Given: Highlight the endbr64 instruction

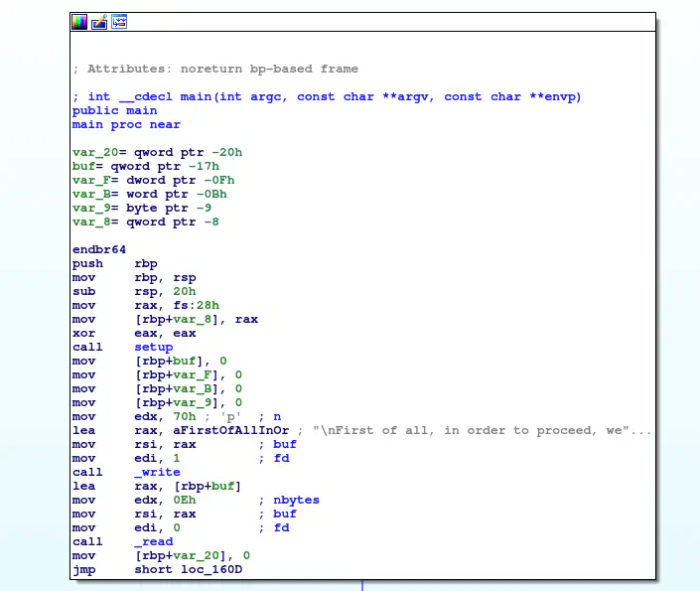Looking at the screenshot, I should (99, 249).
